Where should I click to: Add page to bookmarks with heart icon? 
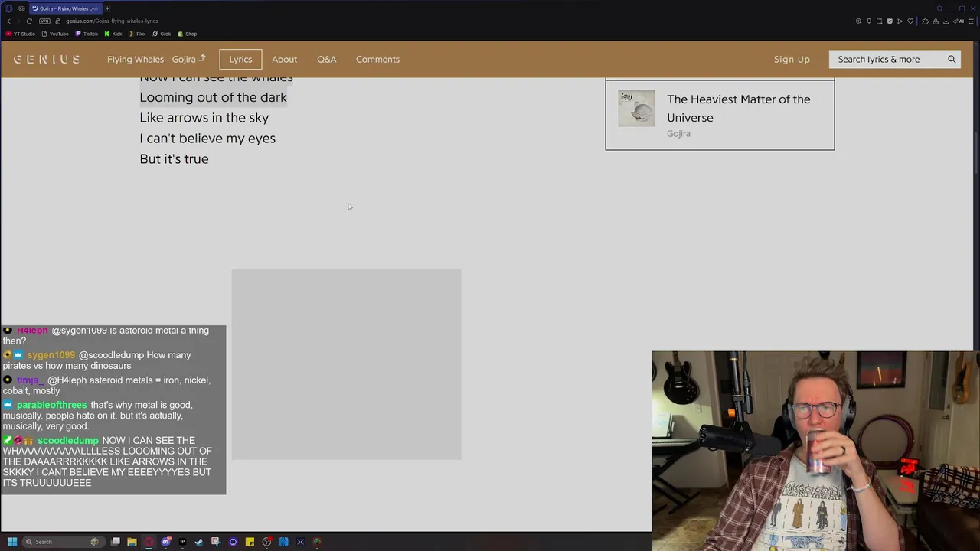point(910,21)
